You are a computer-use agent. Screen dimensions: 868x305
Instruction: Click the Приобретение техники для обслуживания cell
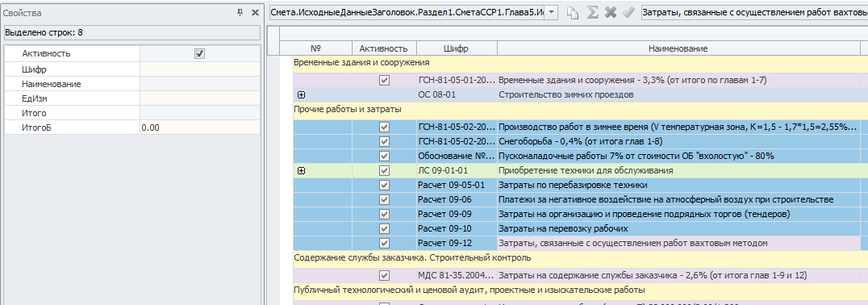pos(678,170)
